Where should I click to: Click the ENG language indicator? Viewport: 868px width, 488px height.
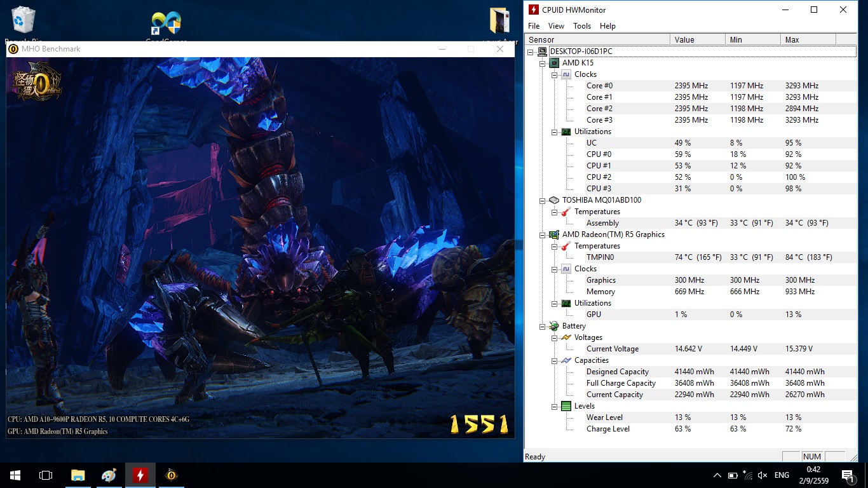click(782, 475)
